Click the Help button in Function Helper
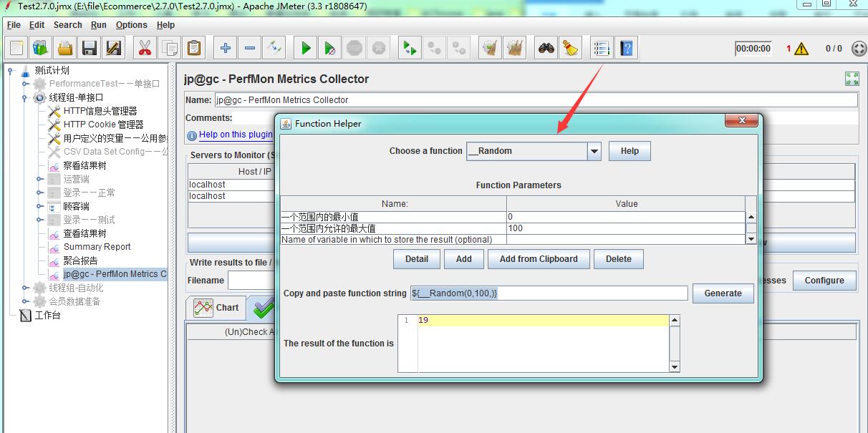 (630, 151)
